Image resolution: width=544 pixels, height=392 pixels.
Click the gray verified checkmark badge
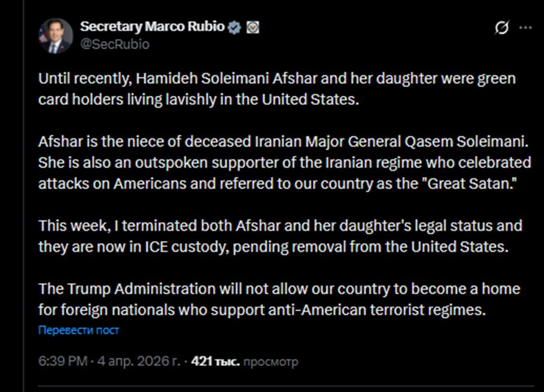[x=236, y=27]
